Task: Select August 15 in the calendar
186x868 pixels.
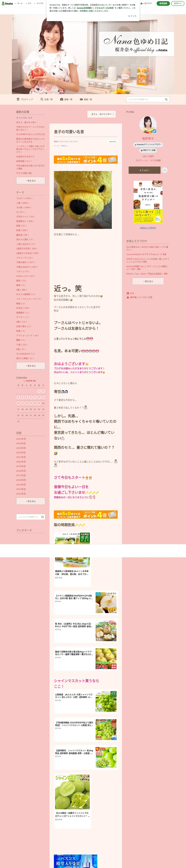Action: [39, 403]
